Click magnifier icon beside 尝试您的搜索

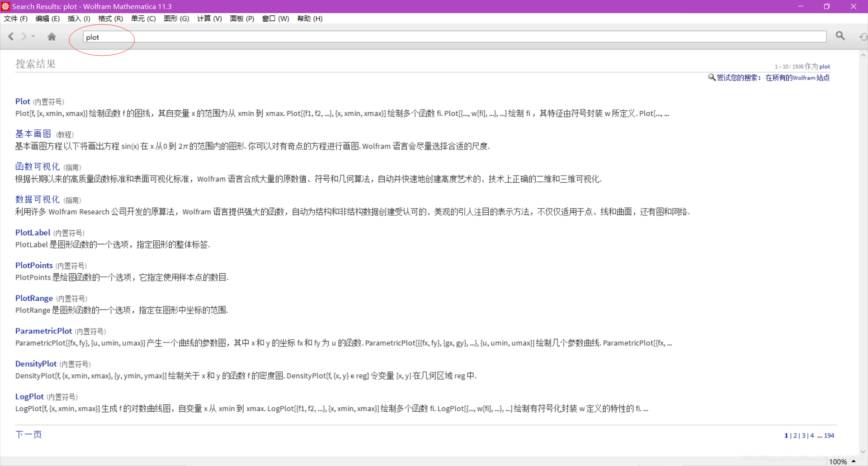[x=712, y=77]
